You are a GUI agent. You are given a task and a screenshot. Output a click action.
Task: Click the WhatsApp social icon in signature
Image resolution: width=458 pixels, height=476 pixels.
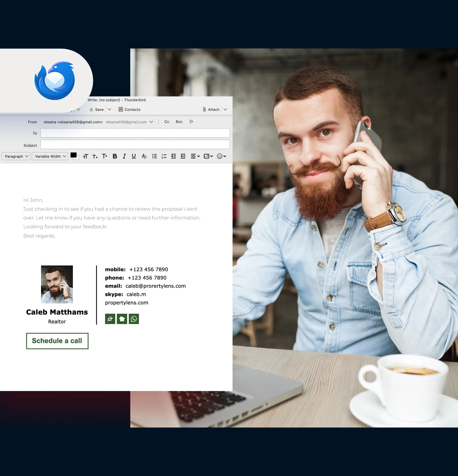[x=134, y=319]
